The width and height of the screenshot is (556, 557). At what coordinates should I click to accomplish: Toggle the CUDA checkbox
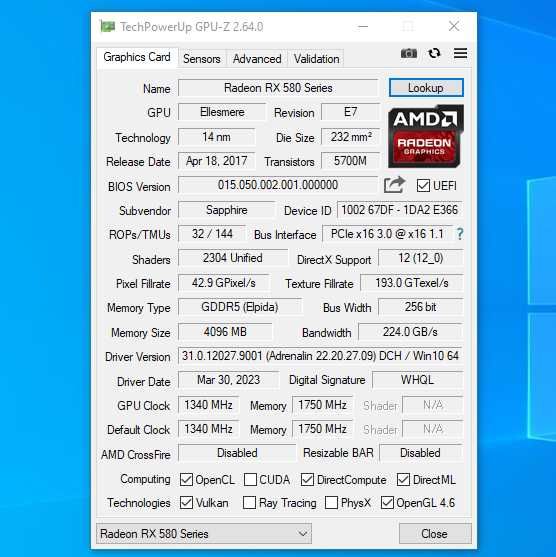point(250,479)
